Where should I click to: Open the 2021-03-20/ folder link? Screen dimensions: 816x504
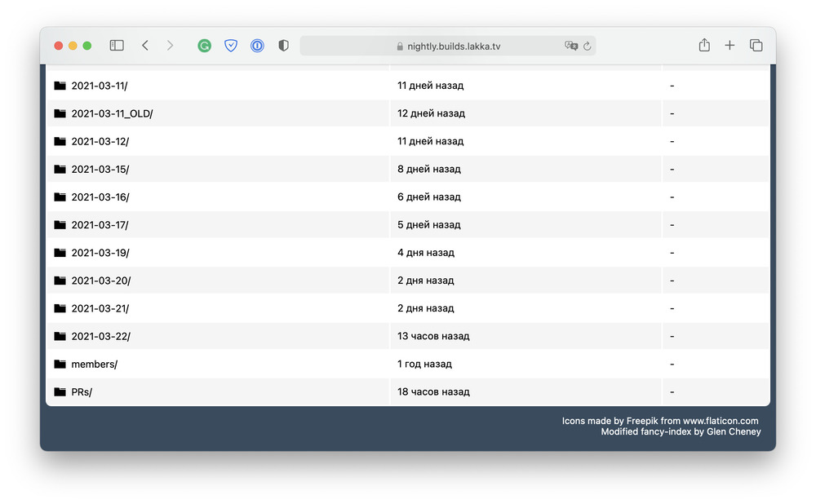pos(101,281)
